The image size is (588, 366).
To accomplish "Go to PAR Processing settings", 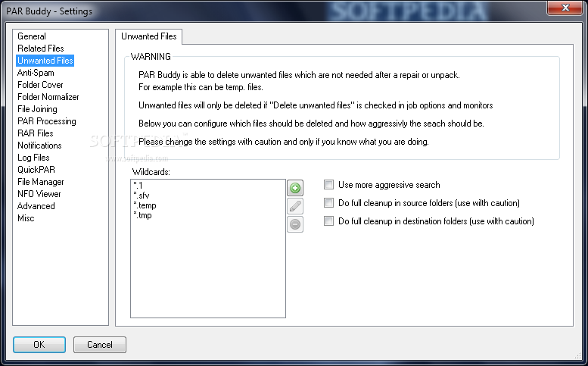I will pyautogui.click(x=47, y=121).
